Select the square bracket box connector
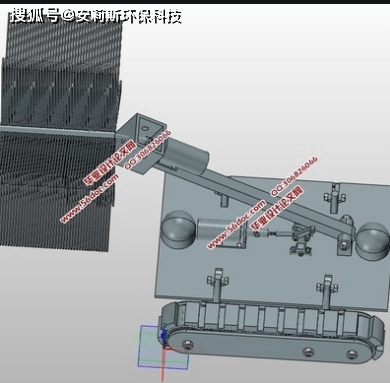This screenshot has height=383, width=390. click(141, 143)
